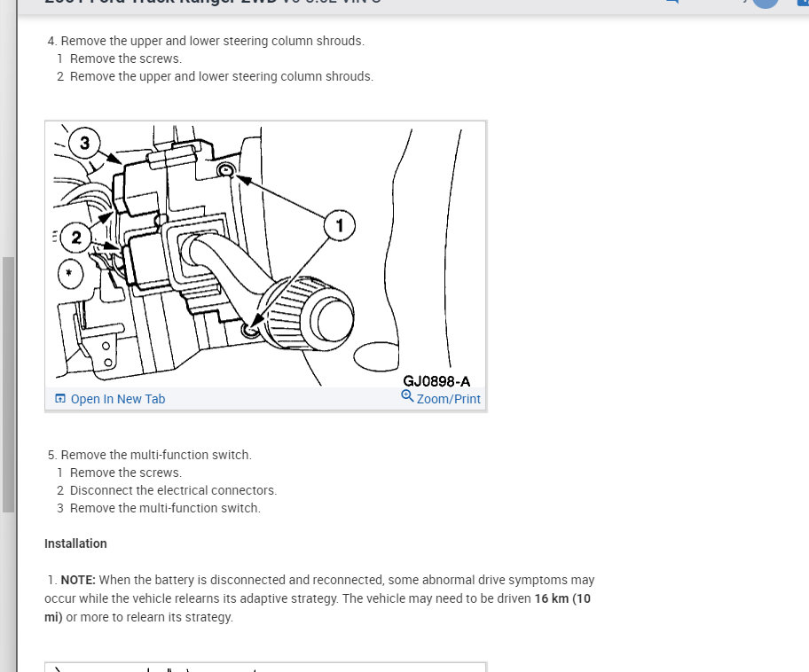809x672 pixels.
Task: Click the vertical scrollbar thumb on left edge
Action: pyautogui.click(x=8, y=384)
